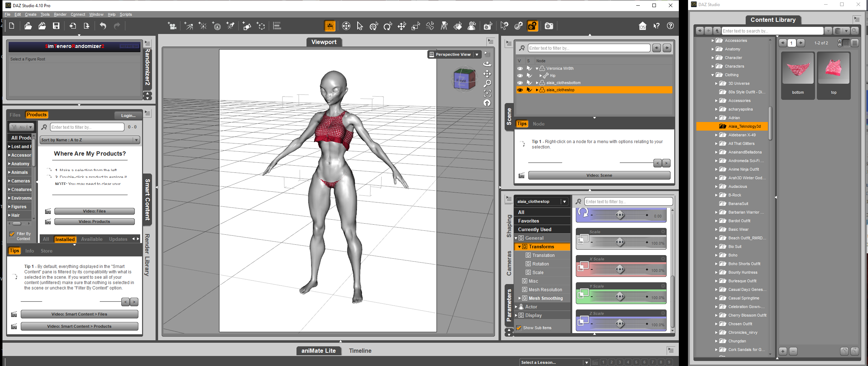Click the viewport pan four-arrow control
868x366 pixels.
(x=487, y=74)
